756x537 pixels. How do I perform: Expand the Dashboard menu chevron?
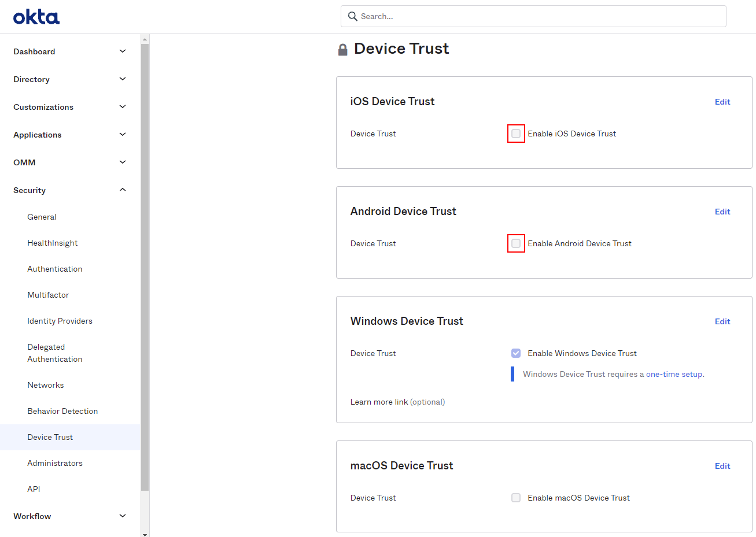pos(123,51)
